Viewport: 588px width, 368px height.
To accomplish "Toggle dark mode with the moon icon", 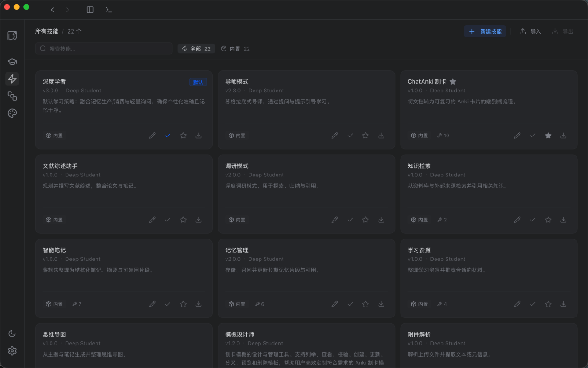I will click(x=12, y=334).
